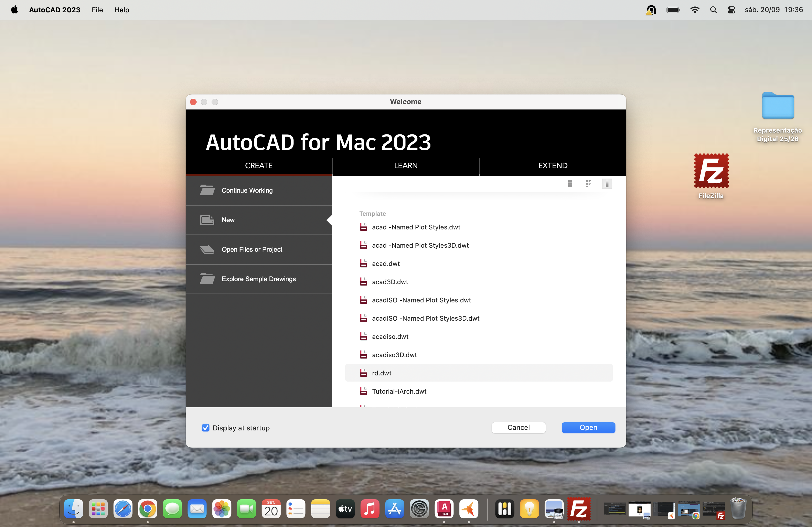Switch to the EXTEND tab
This screenshot has height=527, width=812.
[553, 166]
